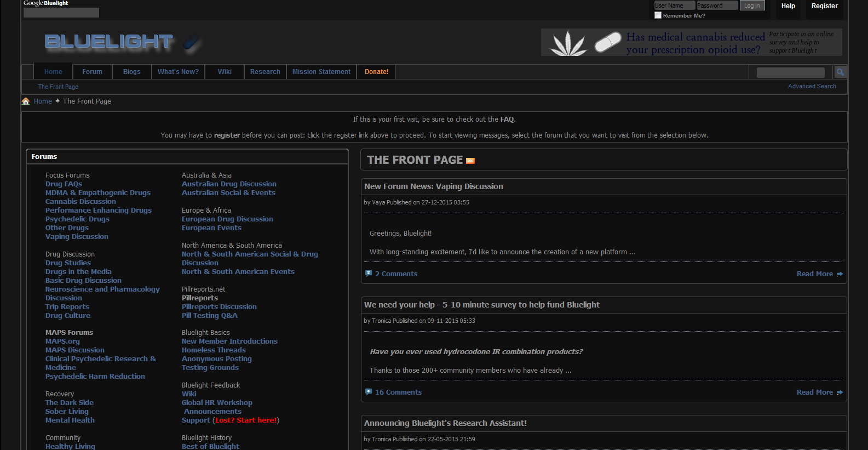
Task: Open the Wiki tab in navigation bar
Action: point(225,72)
